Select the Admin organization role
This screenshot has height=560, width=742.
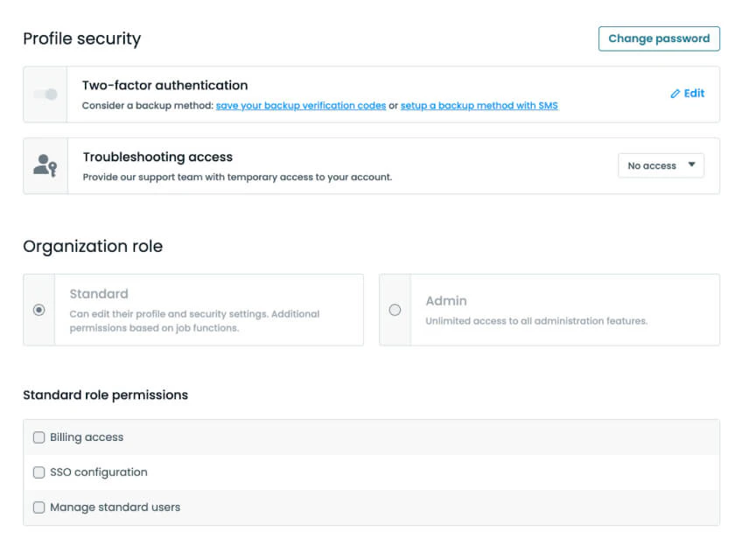[395, 310]
